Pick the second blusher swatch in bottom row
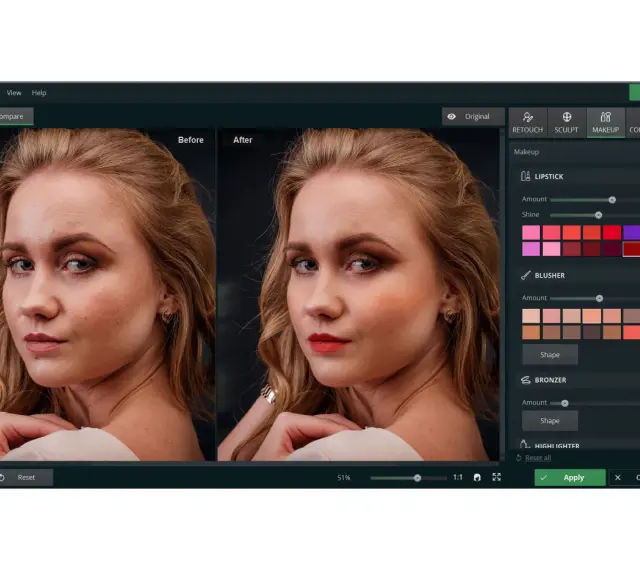 551,332
